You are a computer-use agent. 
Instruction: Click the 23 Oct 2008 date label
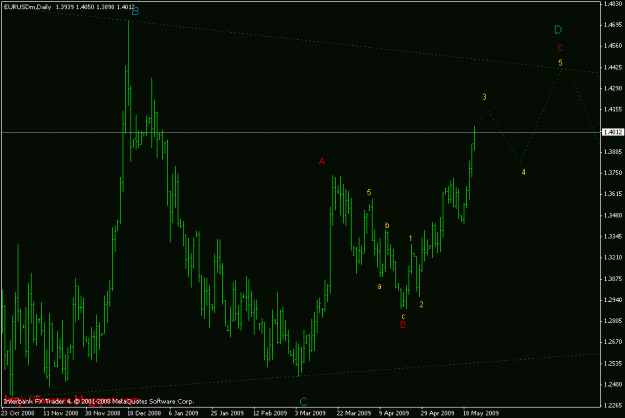[18, 413]
